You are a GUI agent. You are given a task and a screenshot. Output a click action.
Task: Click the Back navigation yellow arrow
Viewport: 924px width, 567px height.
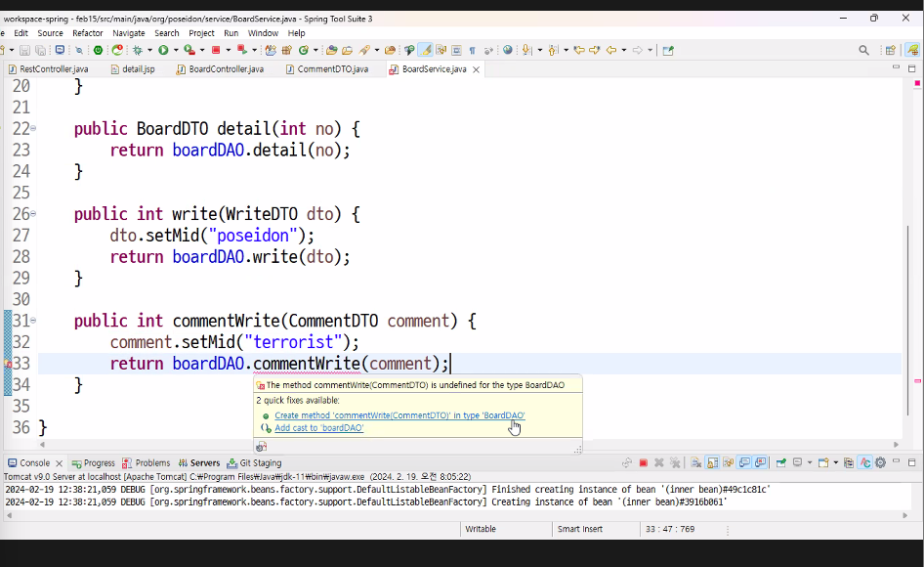(x=611, y=50)
